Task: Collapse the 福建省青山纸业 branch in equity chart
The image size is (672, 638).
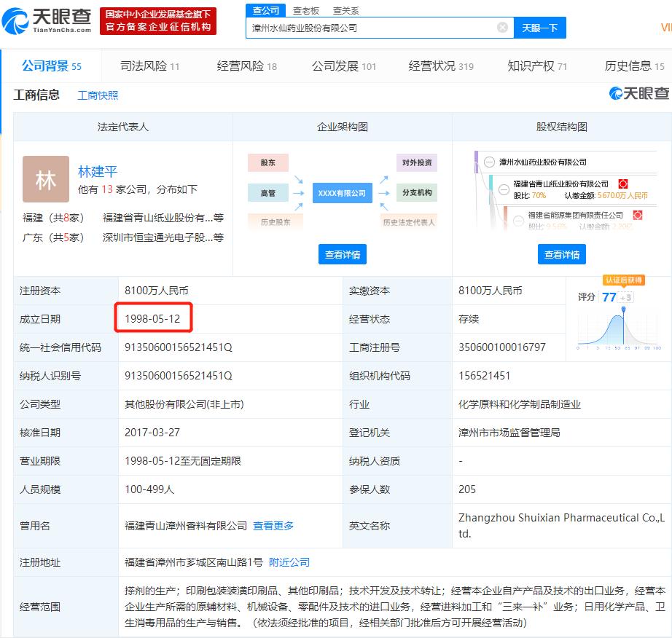Action: [x=503, y=189]
